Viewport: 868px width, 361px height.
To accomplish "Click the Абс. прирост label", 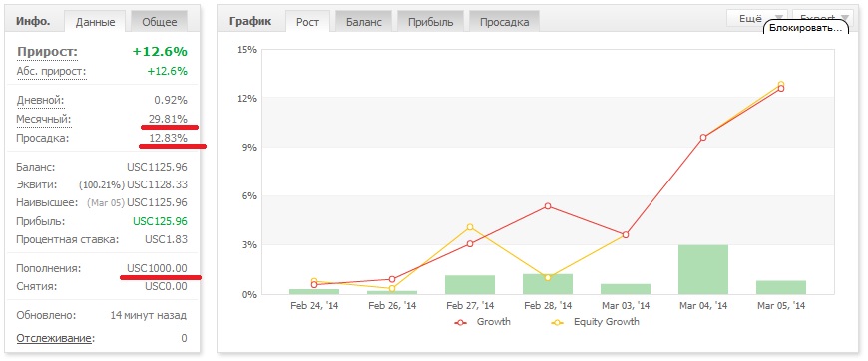I will (52, 72).
